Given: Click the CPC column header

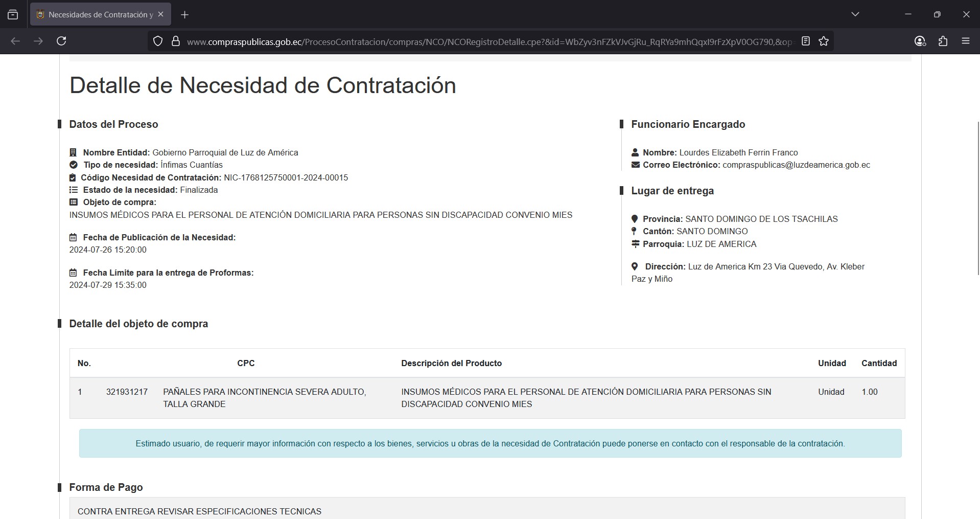Looking at the screenshot, I should (x=246, y=363).
